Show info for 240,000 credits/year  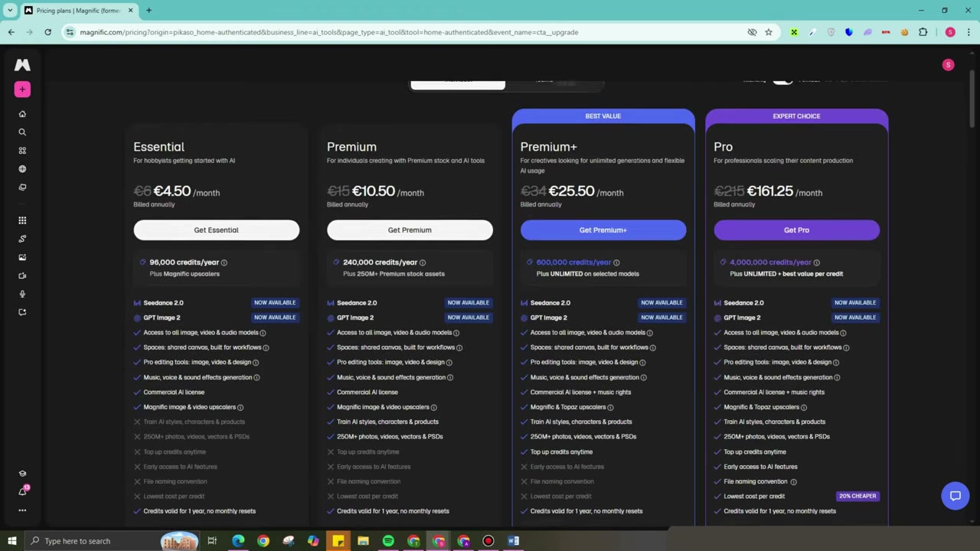coord(421,262)
